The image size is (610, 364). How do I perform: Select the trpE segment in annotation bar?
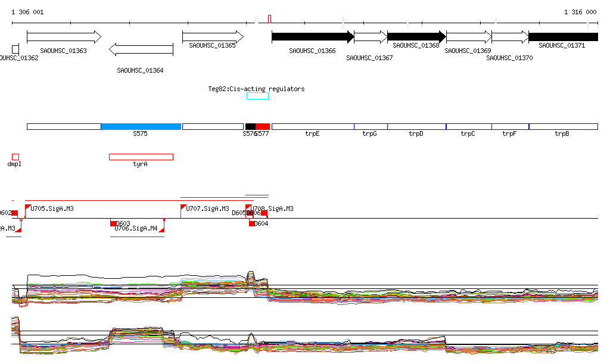click(x=312, y=126)
